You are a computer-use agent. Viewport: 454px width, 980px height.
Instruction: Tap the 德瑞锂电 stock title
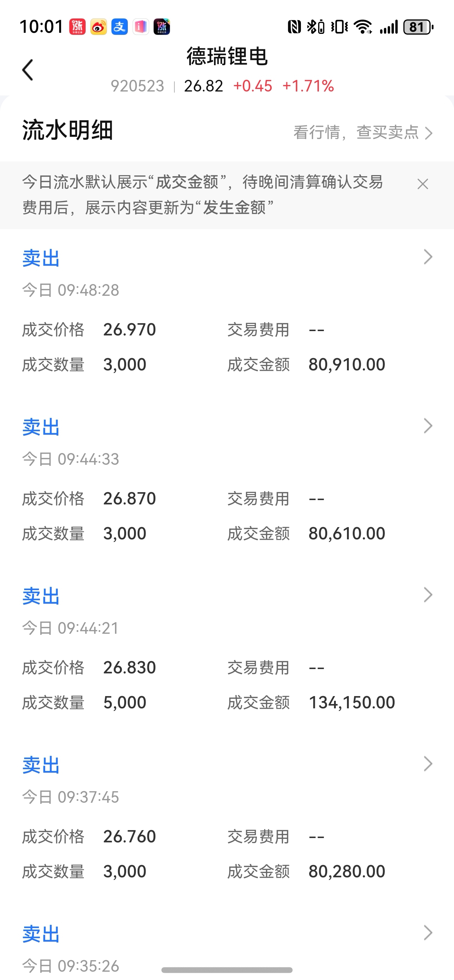[x=227, y=56]
